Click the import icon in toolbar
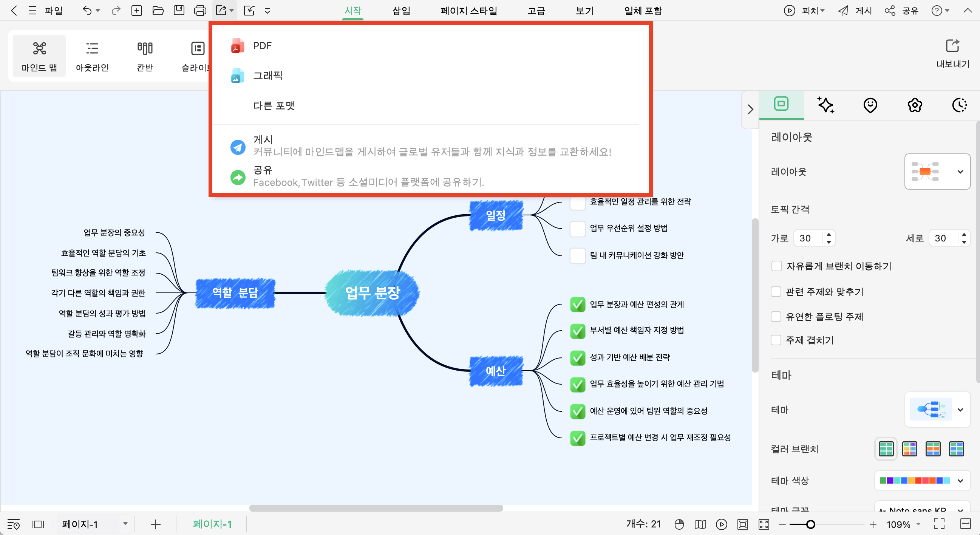This screenshot has width=980, height=535. point(249,11)
